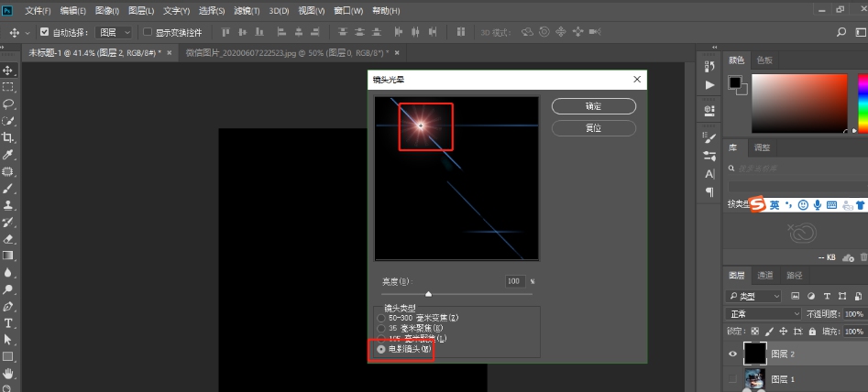Open the auto-select 图层 dropdown
The width and height of the screenshot is (868, 392).
115,32
